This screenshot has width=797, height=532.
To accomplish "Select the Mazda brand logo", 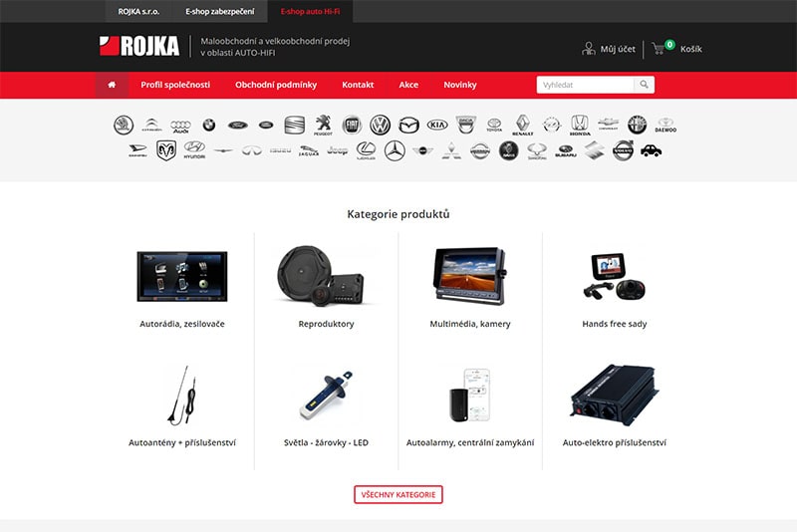I will pos(408,125).
